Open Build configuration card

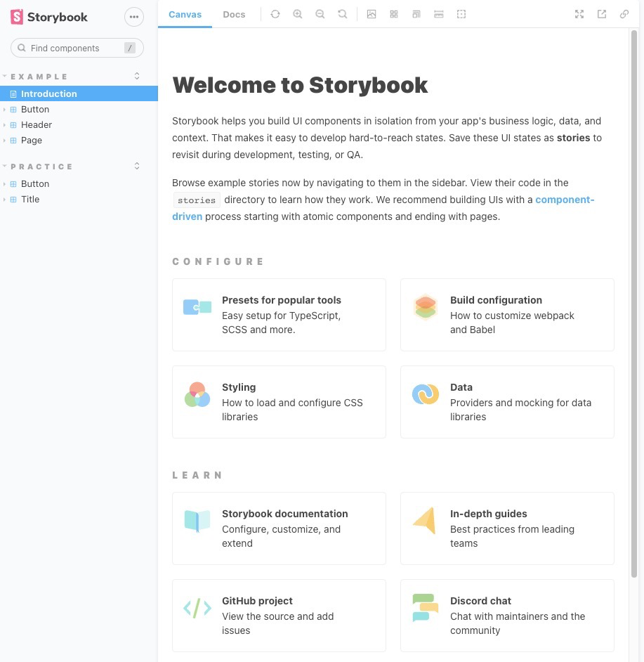507,315
